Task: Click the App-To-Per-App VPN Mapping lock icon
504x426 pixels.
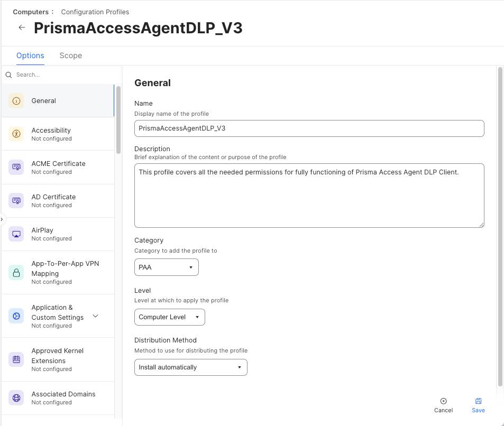Action: [x=16, y=273]
